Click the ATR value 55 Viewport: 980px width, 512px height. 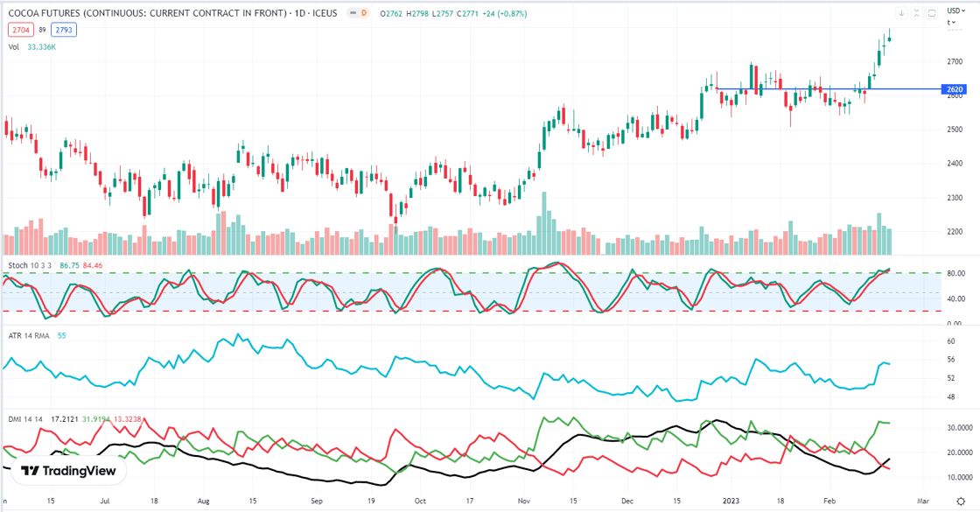coord(62,336)
